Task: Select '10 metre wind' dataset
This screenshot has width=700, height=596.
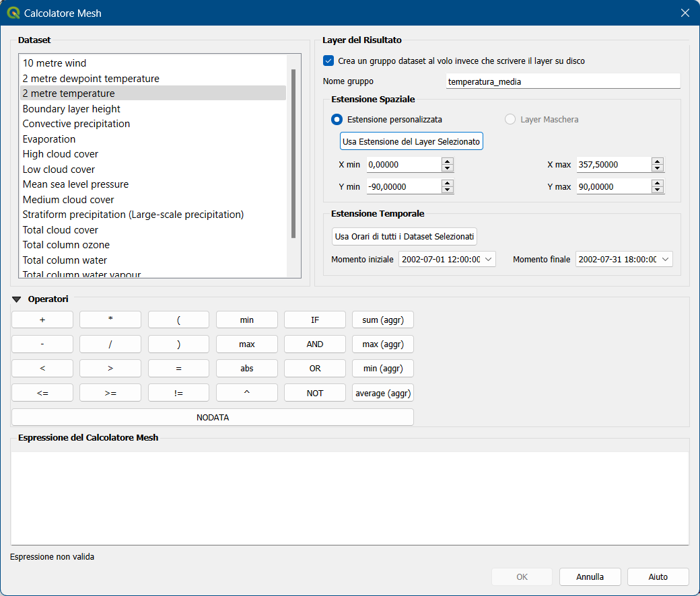Action: pos(153,63)
